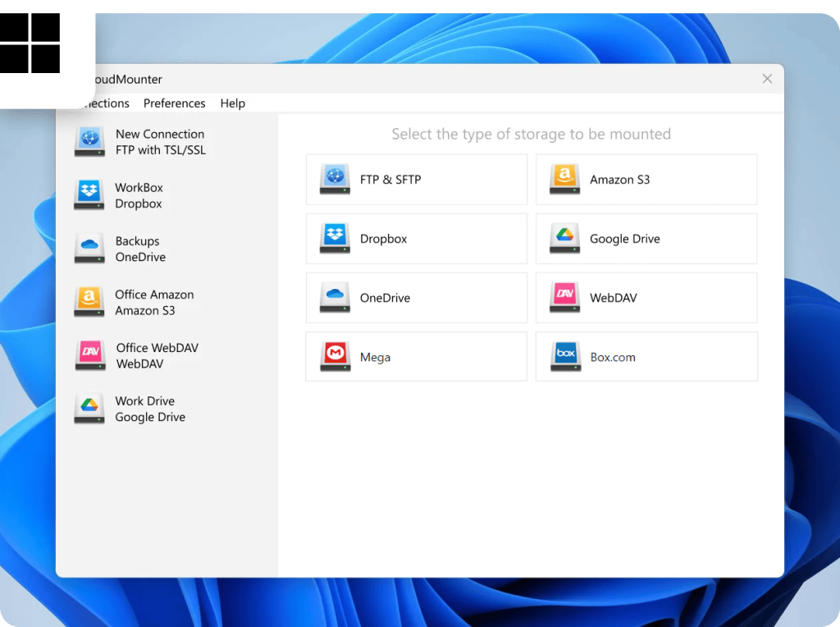
Task: Choose Amazon S3 storage type
Action: coord(646,180)
